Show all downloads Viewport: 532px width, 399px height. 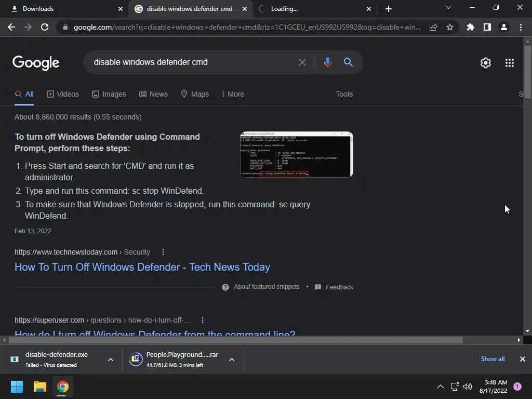(x=493, y=359)
